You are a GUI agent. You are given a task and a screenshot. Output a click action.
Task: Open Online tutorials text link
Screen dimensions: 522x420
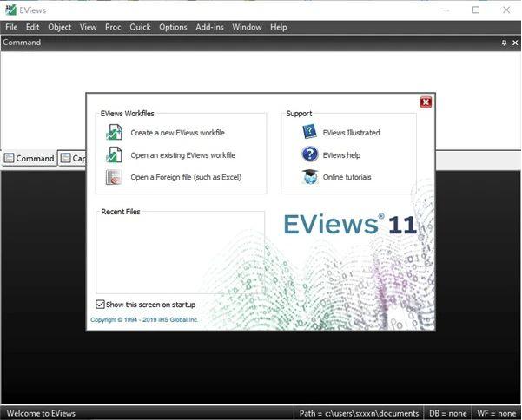(347, 177)
